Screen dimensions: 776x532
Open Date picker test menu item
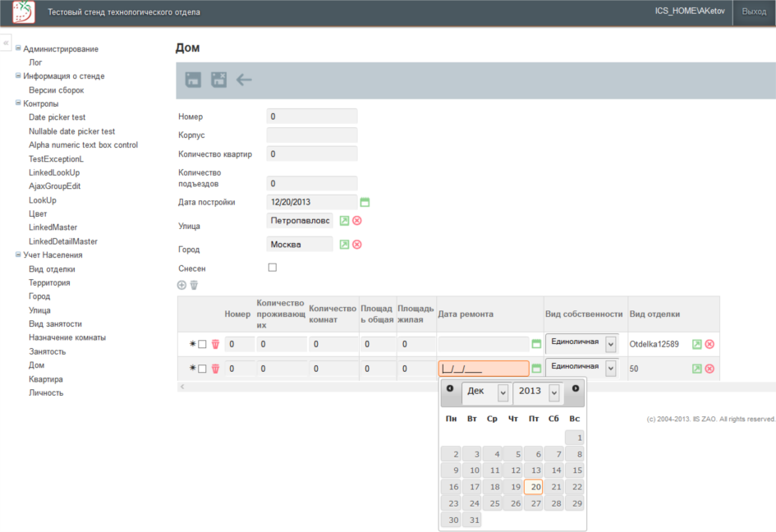(x=57, y=117)
